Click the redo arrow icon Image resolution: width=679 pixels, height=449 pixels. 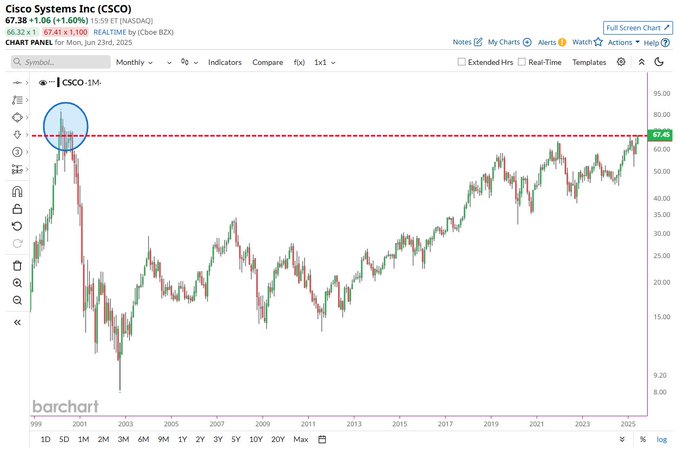(x=17, y=243)
